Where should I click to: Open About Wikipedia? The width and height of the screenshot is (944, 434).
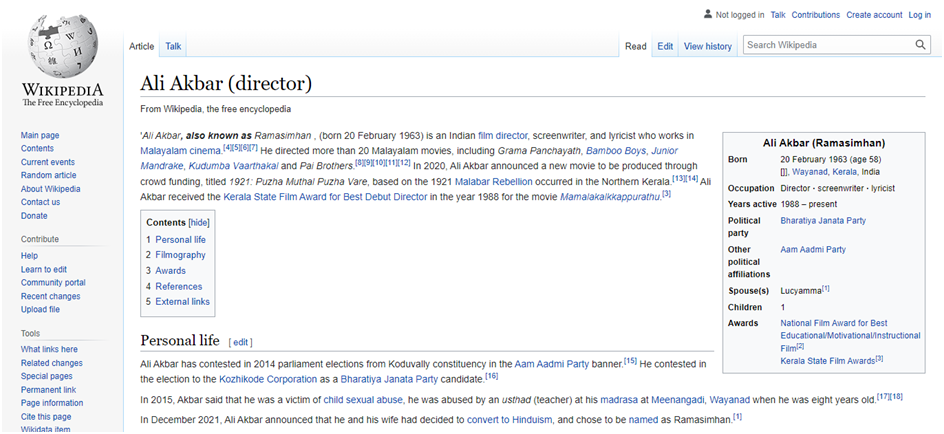(x=51, y=189)
